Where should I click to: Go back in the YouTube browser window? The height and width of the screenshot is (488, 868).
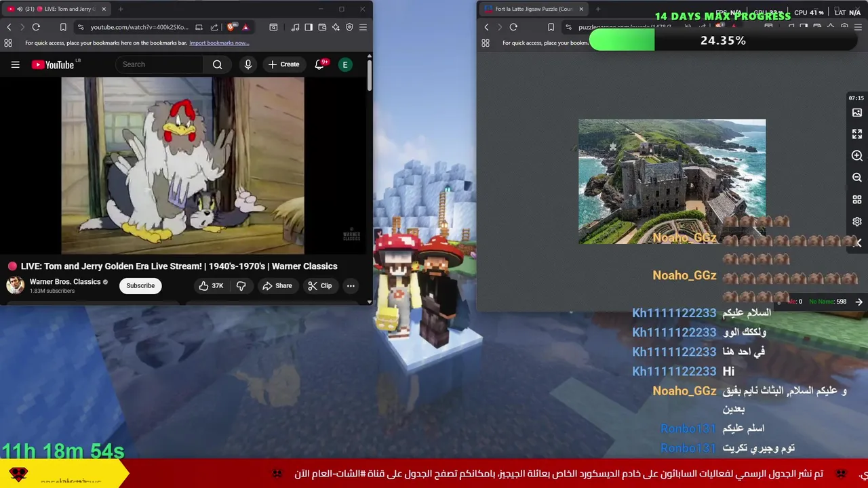click(x=9, y=27)
